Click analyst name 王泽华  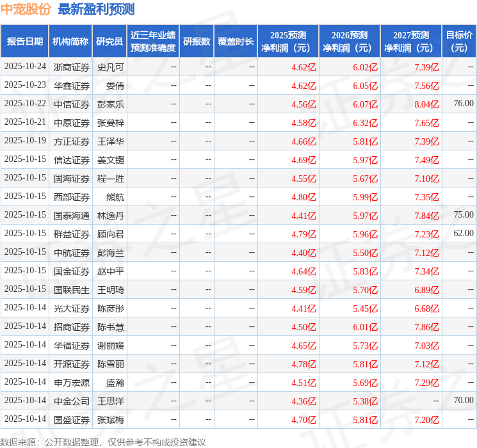click(x=111, y=141)
